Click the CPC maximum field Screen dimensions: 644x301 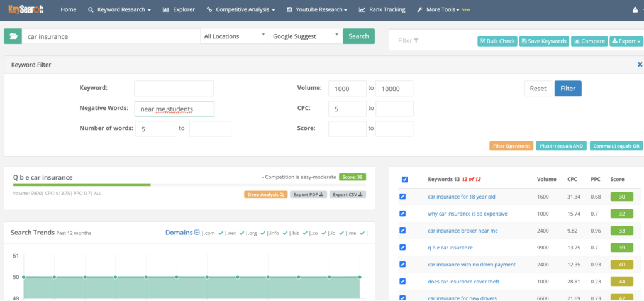(394, 109)
